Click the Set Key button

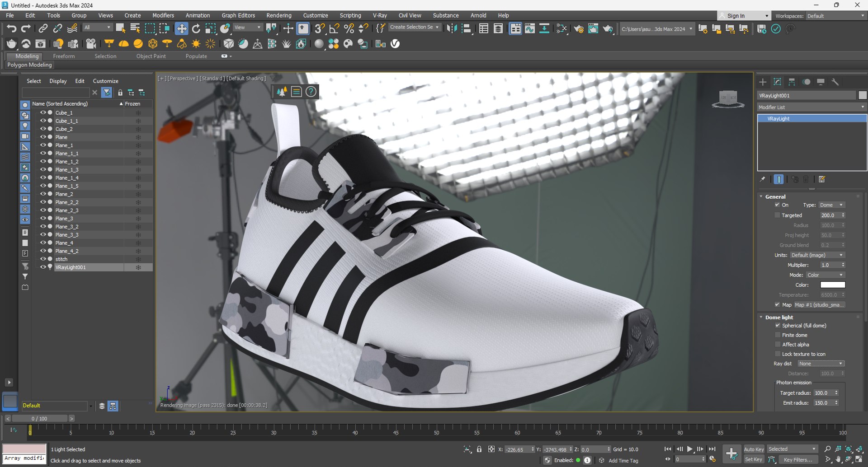(754, 460)
